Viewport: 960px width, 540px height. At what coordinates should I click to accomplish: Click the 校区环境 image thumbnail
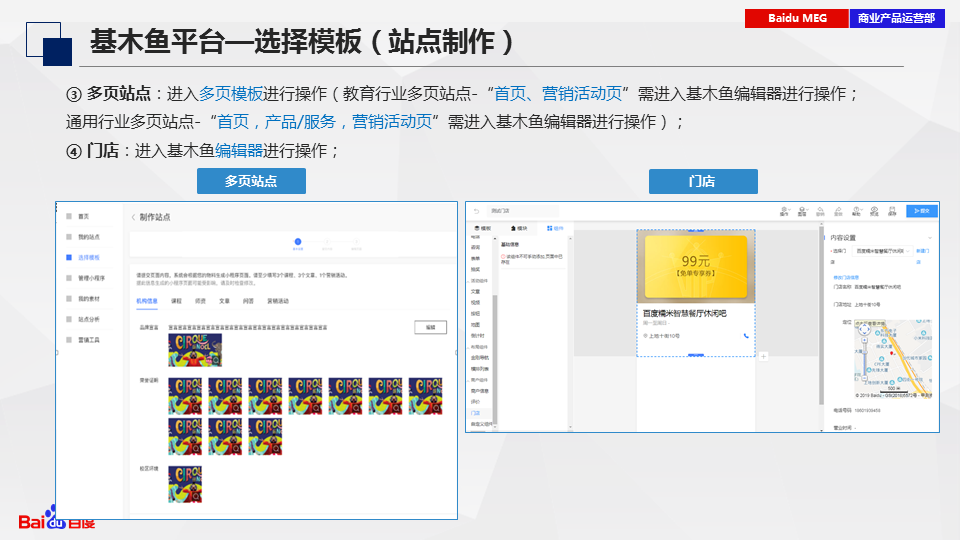185,485
